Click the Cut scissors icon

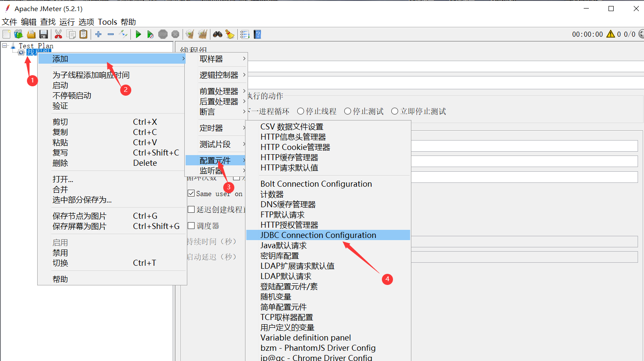pyautogui.click(x=59, y=34)
